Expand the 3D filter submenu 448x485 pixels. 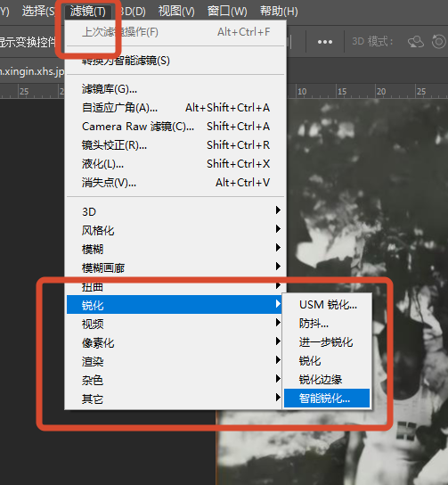[175, 211]
